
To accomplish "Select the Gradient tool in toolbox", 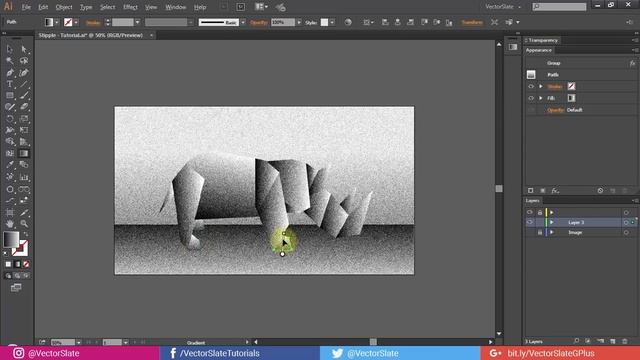I will [24, 153].
